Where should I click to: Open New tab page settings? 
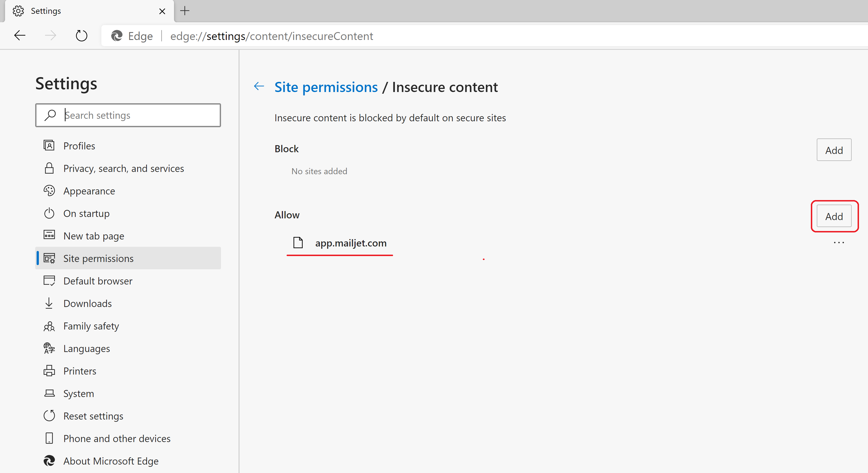94,236
